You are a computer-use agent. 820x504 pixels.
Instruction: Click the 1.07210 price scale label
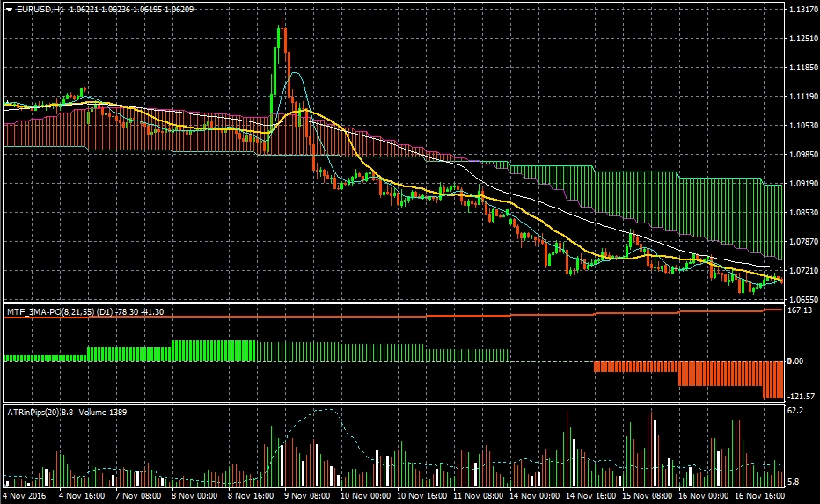(804, 270)
